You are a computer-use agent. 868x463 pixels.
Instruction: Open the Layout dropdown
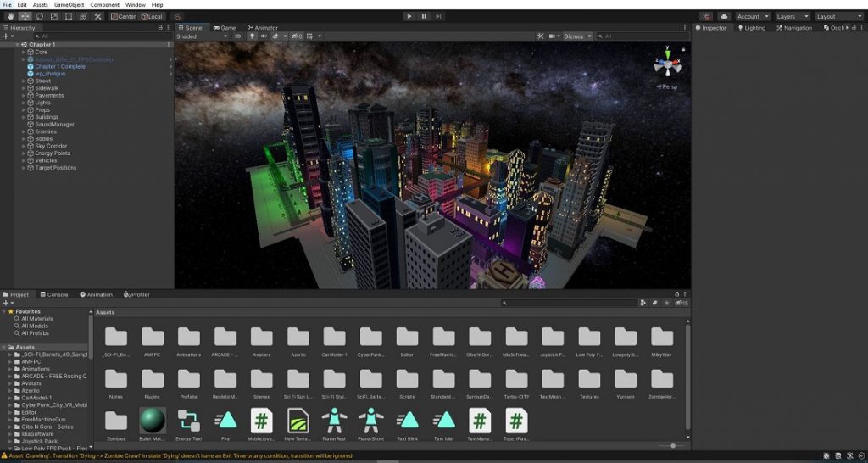[x=838, y=17]
